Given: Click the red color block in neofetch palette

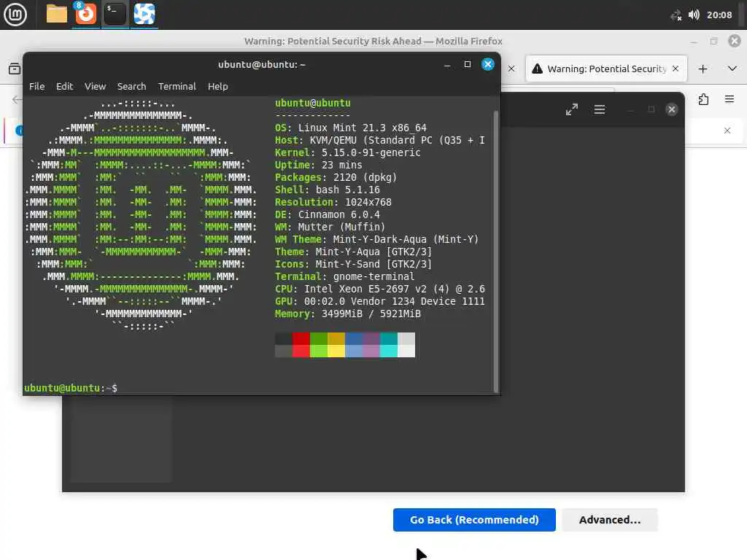Looking at the screenshot, I should point(301,345).
